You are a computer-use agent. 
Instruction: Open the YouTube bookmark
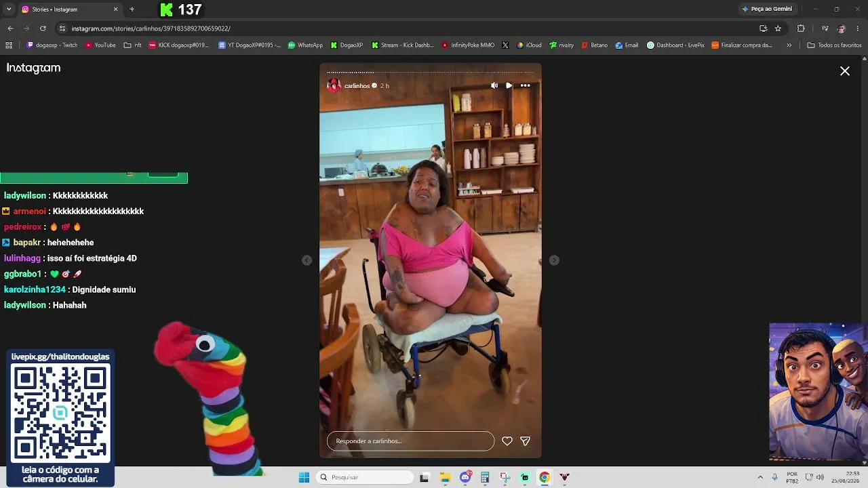click(x=100, y=45)
